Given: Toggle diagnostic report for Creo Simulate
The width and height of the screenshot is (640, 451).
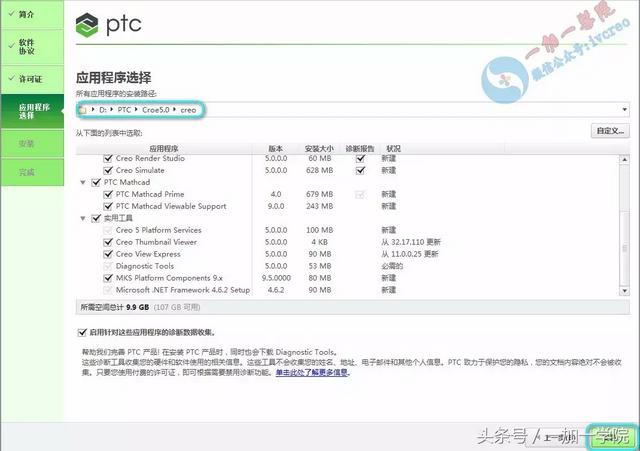Looking at the screenshot, I should (x=360, y=170).
